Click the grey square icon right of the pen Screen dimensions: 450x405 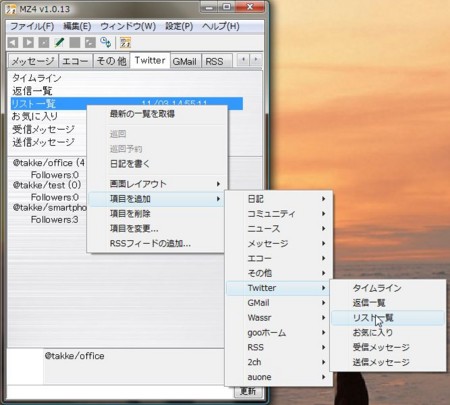(x=75, y=43)
